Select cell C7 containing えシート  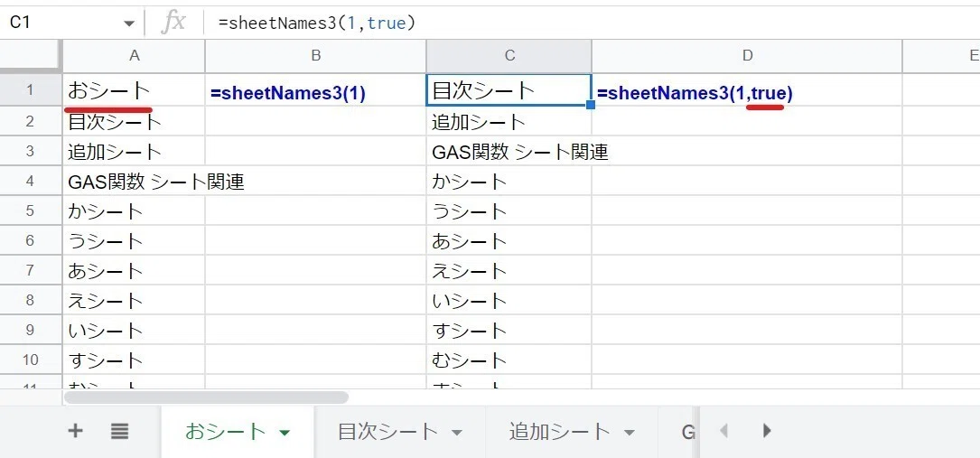509,270
